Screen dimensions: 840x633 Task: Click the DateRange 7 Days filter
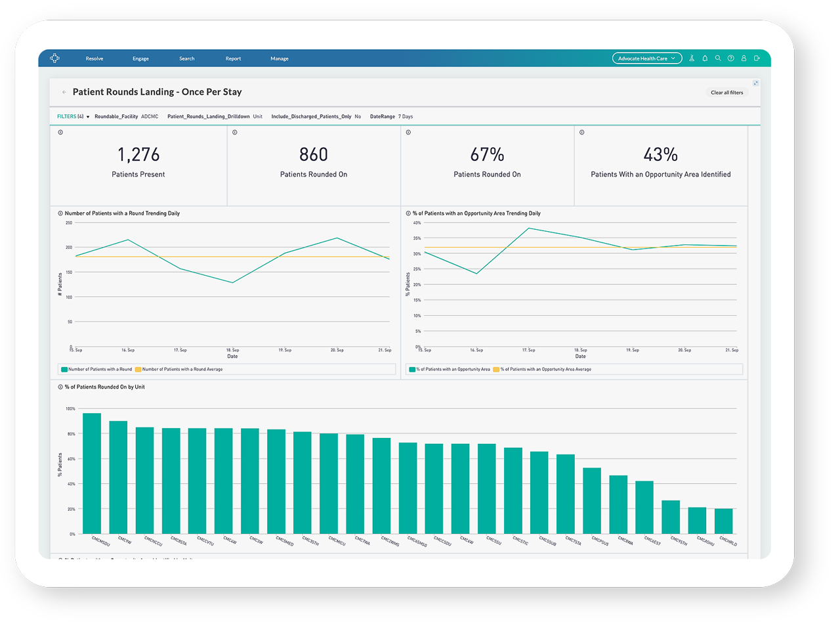point(392,117)
